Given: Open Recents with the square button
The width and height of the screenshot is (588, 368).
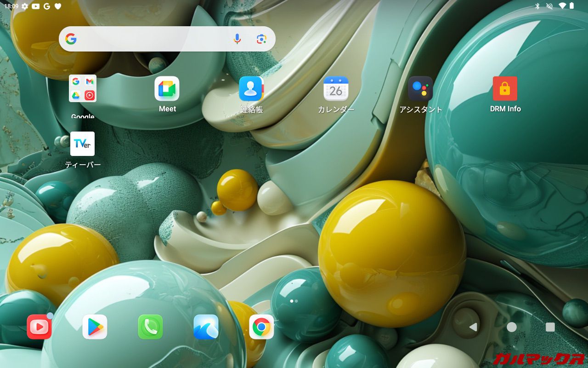Looking at the screenshot, I should point(550,327).
